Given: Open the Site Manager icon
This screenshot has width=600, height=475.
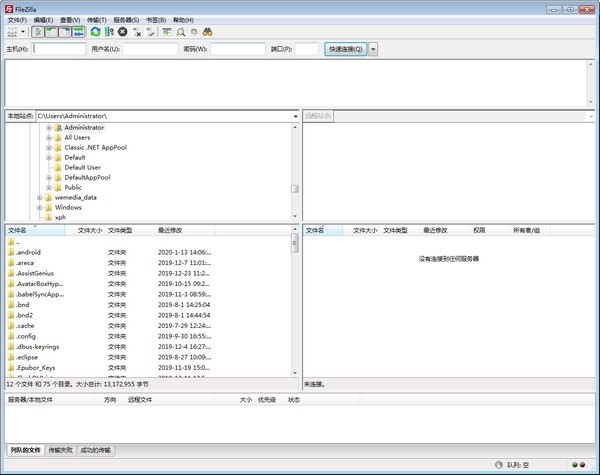Looking at the screenshot, I should (11, 32).
